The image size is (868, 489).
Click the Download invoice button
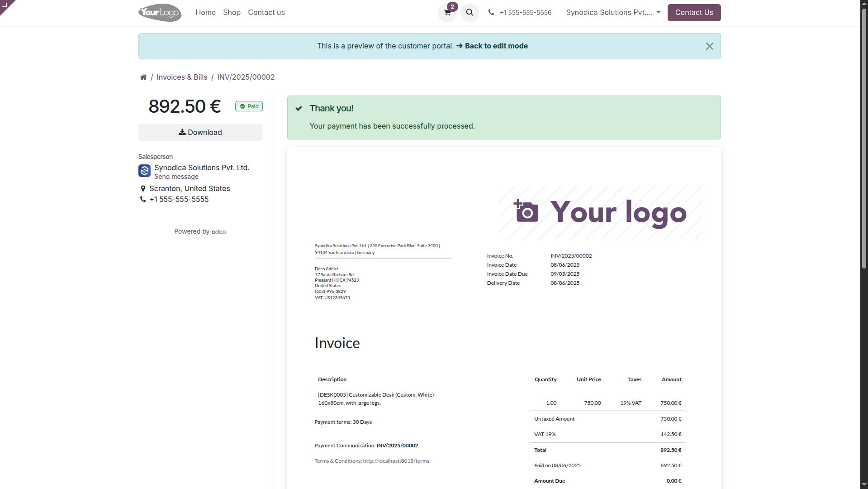(x=200, y=133)
